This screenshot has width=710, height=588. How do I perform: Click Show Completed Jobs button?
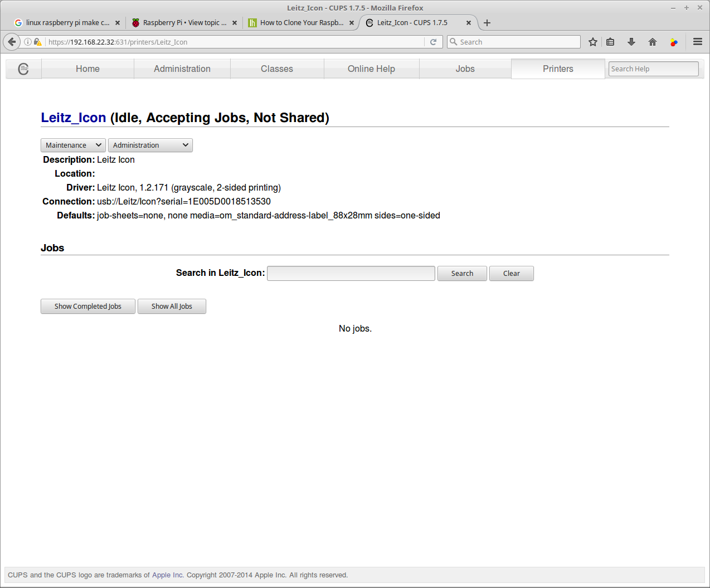coord(88,306)
